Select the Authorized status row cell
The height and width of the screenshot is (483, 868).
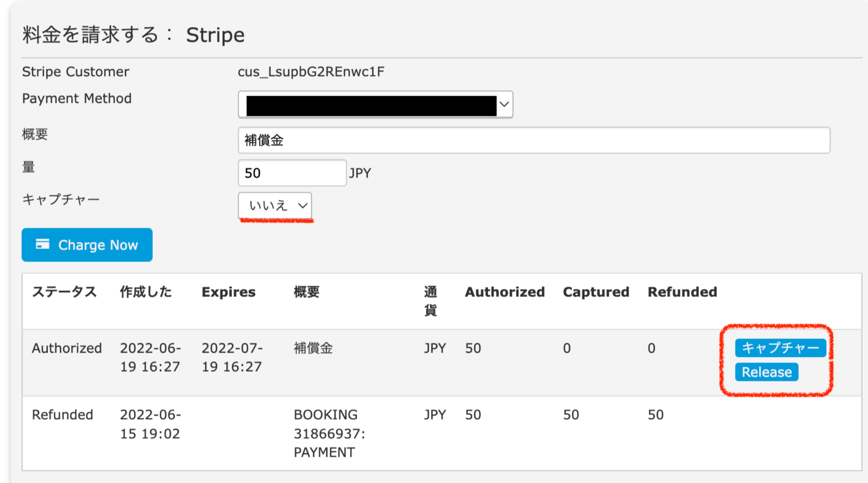tap(67, 348)
